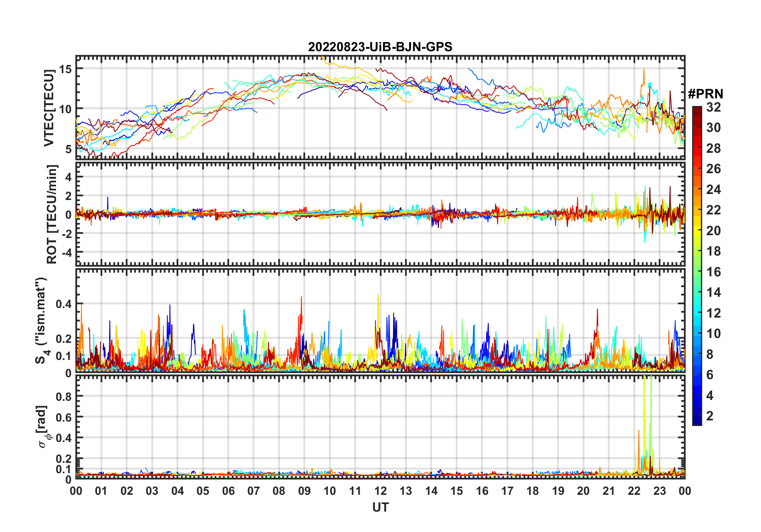
Task: Click UT axis hour label 17
Action: click(507, 491)
